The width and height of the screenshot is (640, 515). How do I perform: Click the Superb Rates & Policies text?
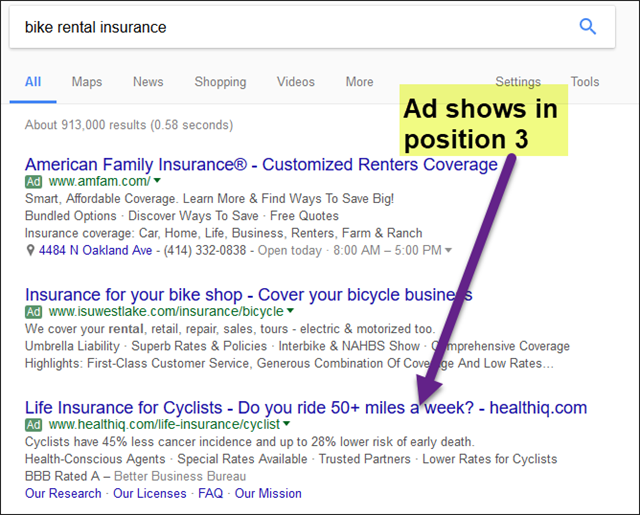coord(199,346)
